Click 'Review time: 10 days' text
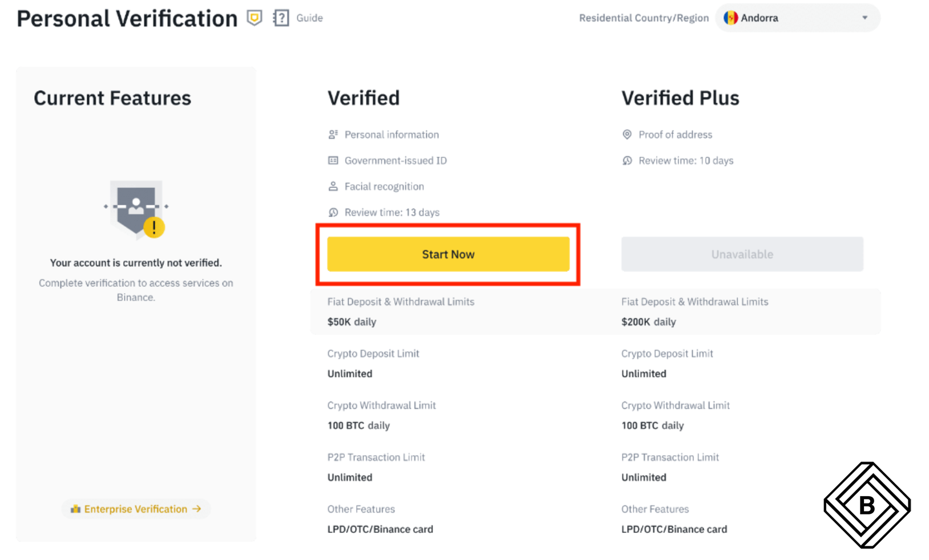 click(x=686, y=161)
